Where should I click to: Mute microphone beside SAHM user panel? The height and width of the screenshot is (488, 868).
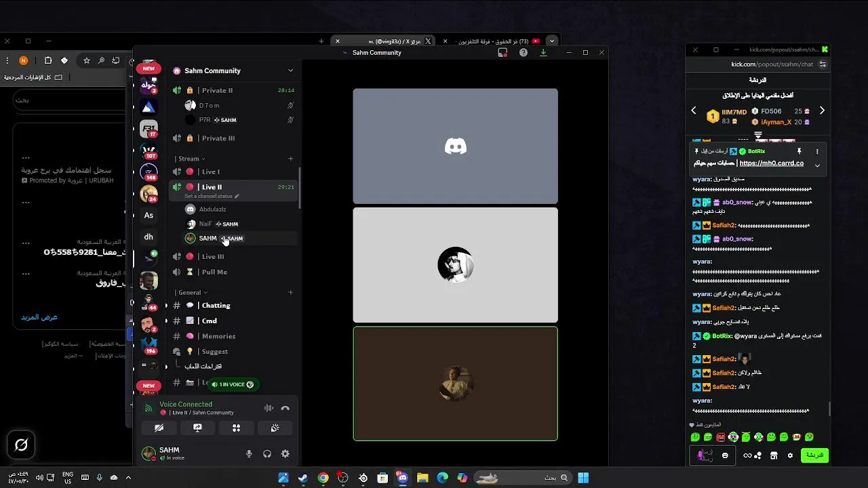tap(249, 454)
